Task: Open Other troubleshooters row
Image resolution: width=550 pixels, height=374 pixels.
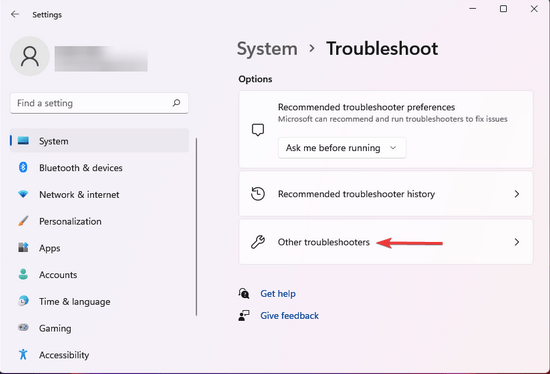Action: (x=386, y=242)
